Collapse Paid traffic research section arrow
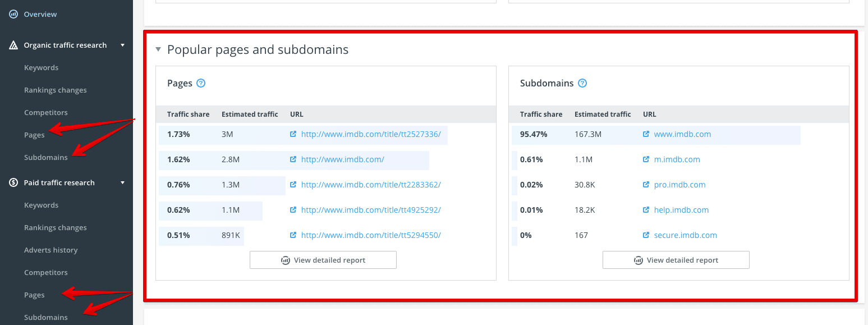The image size is (868, 325). click(x=123, y=182)
